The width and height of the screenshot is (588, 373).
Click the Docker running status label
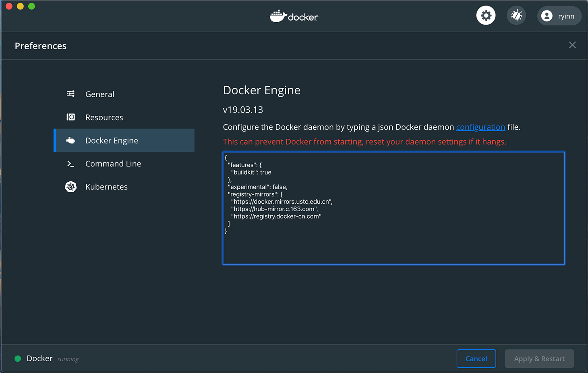(x=39, y=358)
